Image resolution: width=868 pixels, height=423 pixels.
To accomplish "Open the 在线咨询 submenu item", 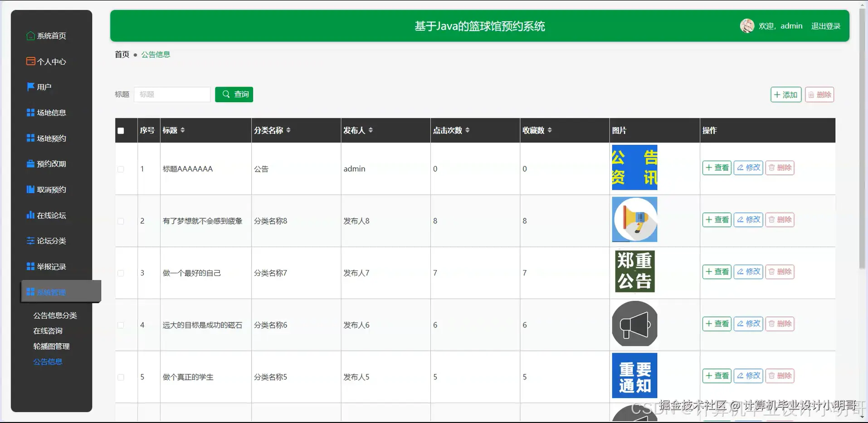I will (x=48, y=330).
